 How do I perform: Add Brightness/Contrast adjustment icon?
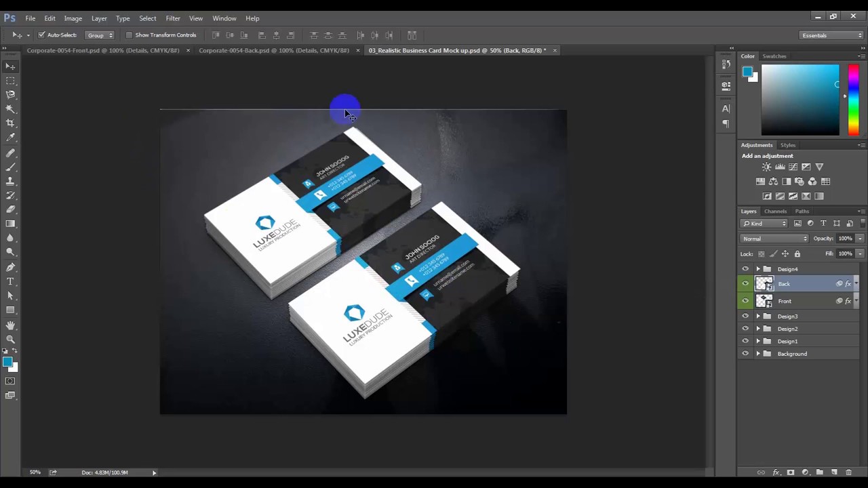pos(766,167)
